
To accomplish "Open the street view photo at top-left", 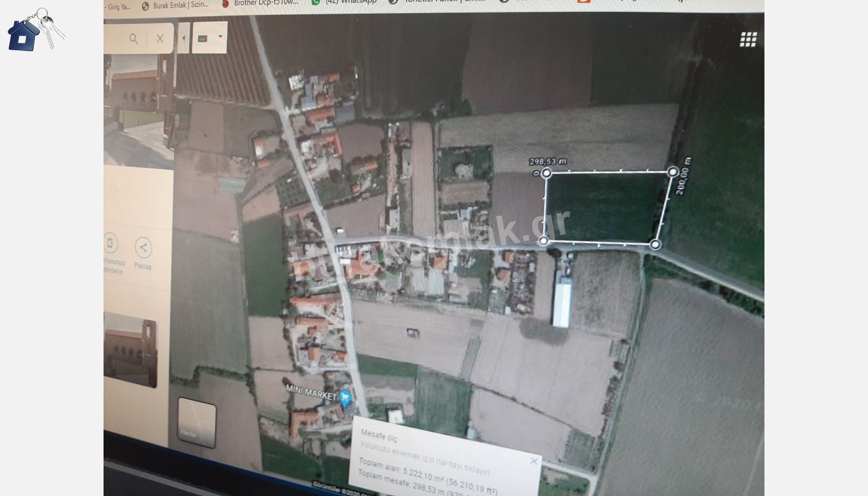I will [138, 112].
